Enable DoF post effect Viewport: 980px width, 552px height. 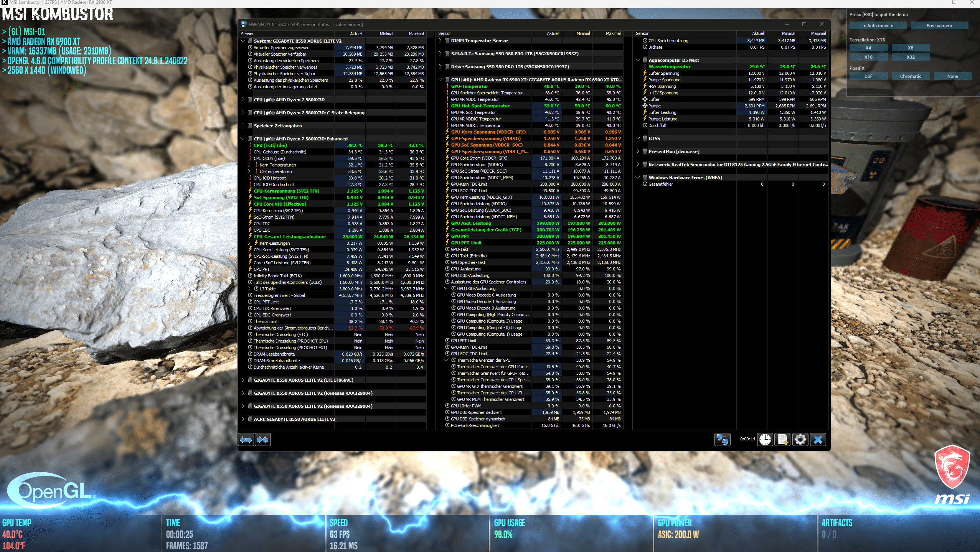[x=868, y=76]
